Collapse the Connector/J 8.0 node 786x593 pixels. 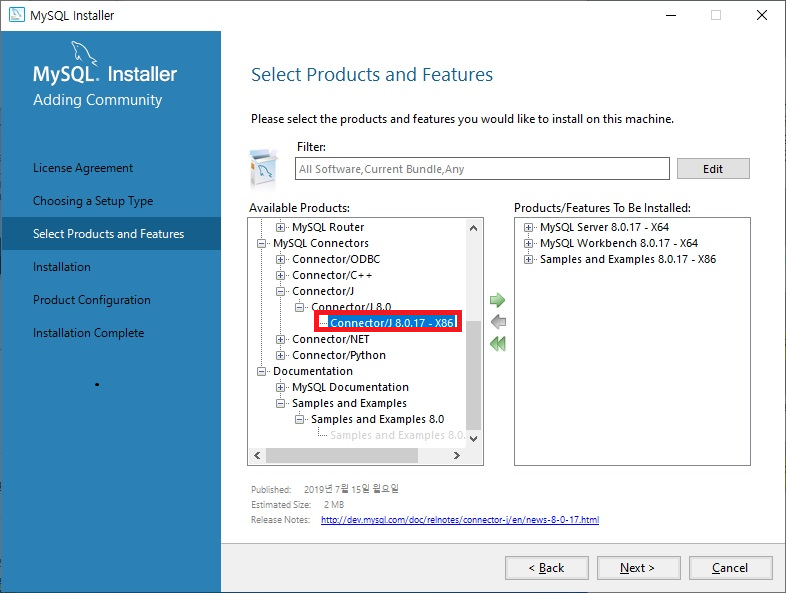point(299,307)
